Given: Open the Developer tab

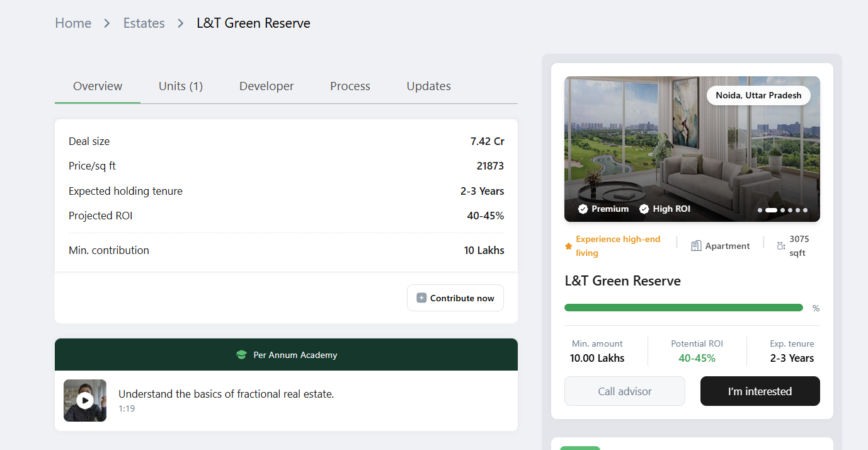Looking at the screenshot, I should (x=266, y=86).
